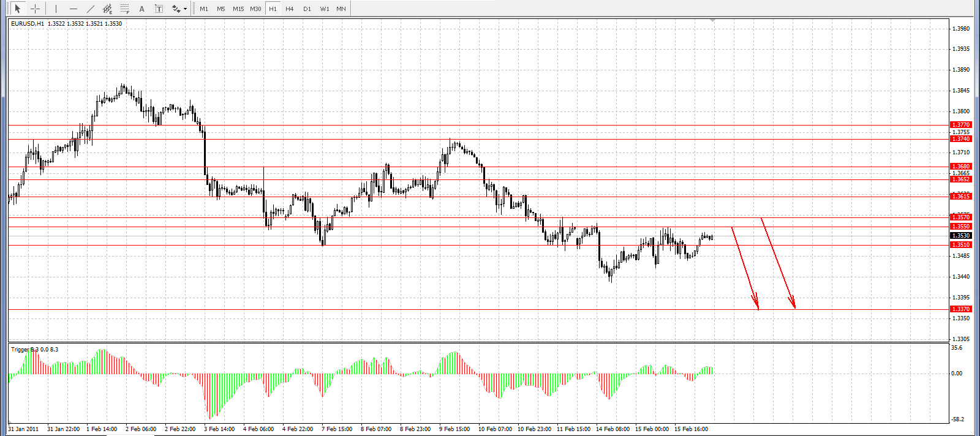This screenshot has height=436, width=980.
Task: Choose the vertical line drawing tool
Action: tap(56, 9)
